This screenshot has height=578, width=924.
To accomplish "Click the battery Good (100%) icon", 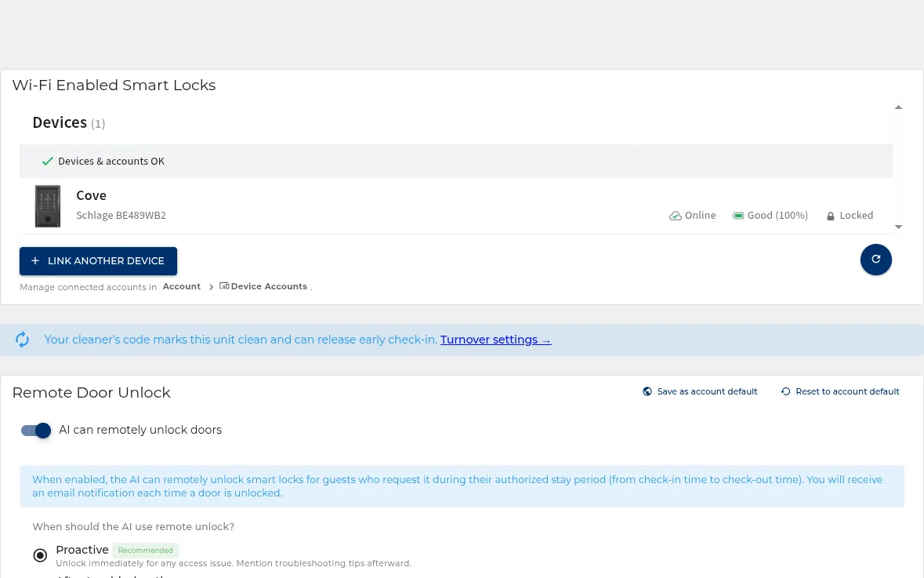I will (x=737, y=216).
